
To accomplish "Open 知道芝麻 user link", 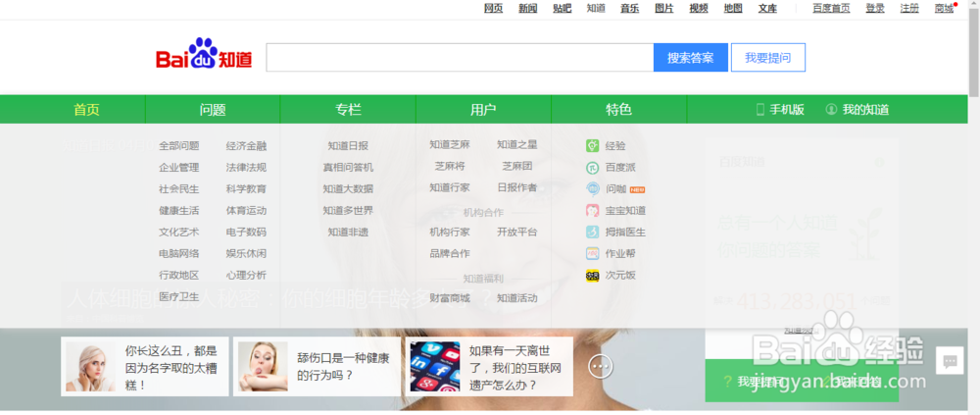I will click(450, 144).
